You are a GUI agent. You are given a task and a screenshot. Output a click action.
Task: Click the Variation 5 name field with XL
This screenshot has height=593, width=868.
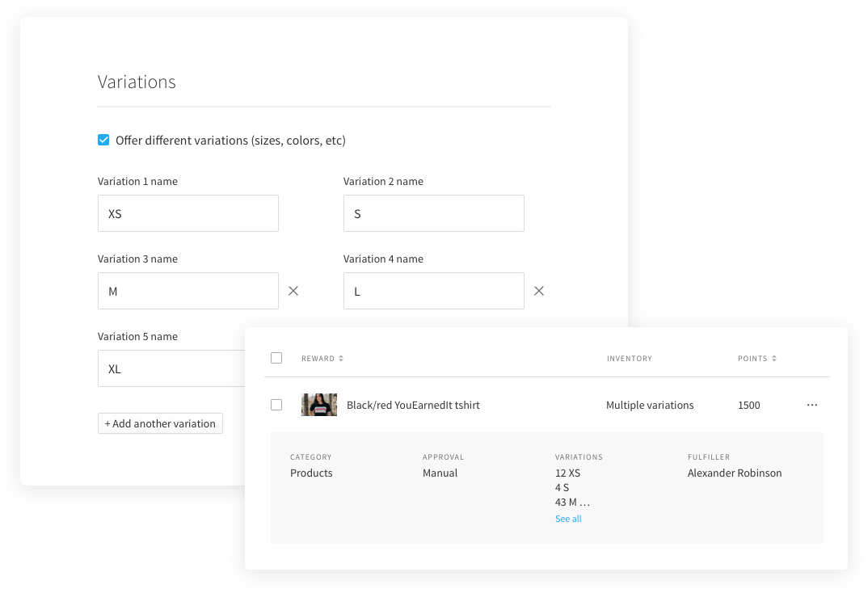pyautogui.click(x=171, y=368)
